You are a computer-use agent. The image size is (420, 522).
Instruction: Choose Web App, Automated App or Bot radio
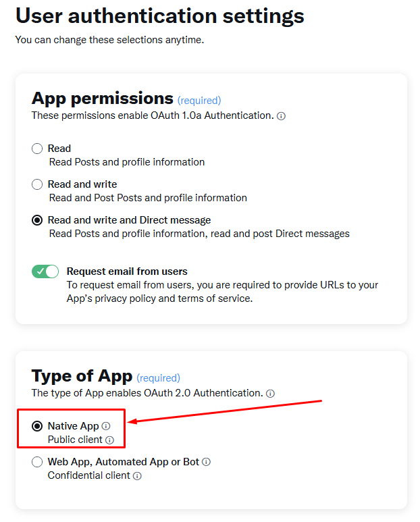(x=37, y=462)
